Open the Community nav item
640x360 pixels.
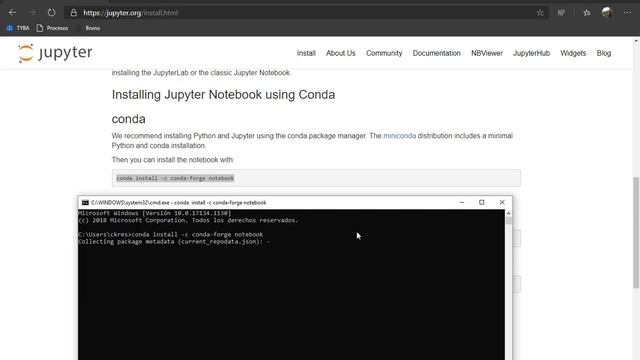click(x=384, y=53)
